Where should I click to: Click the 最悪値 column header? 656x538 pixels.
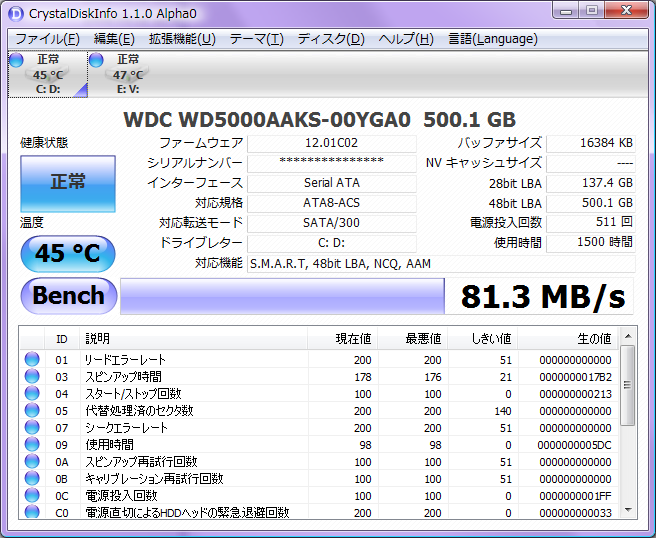[x=413, y=338]
